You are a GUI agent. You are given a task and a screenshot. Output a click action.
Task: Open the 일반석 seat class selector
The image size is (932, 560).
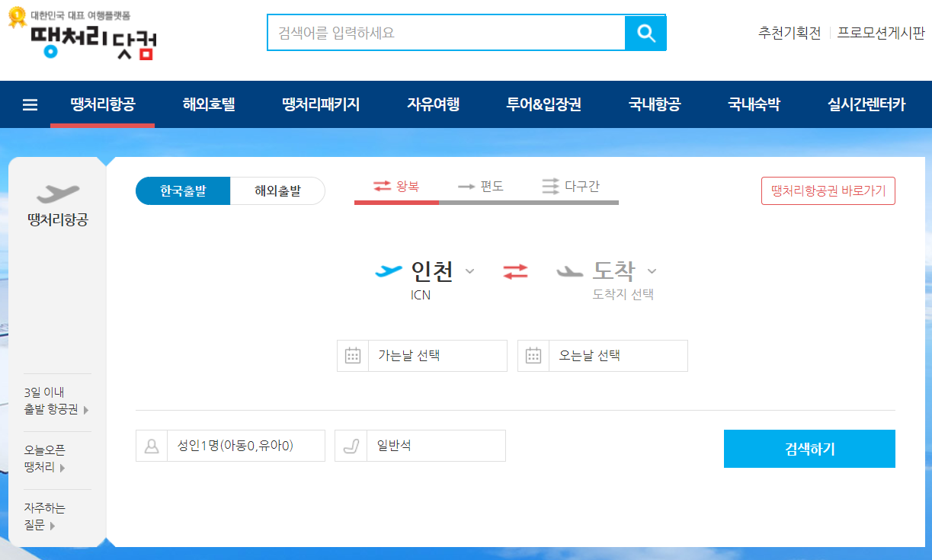coord(420,446)
